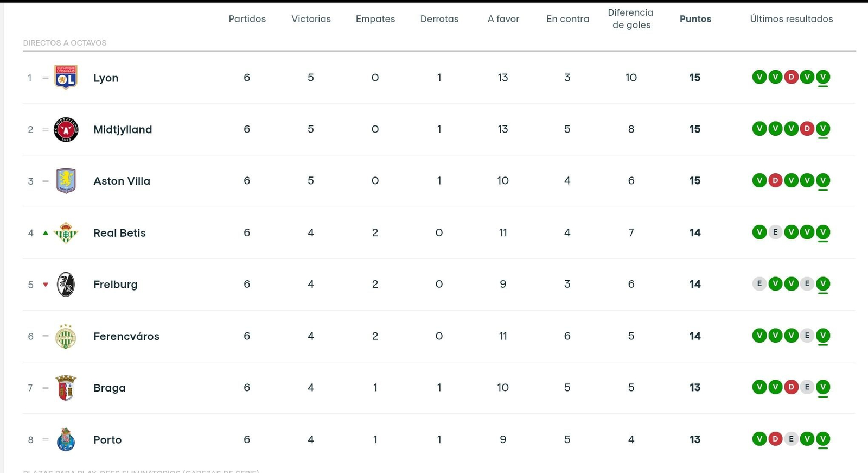Click the Ferencváros club crest

(x=66, y=336)
